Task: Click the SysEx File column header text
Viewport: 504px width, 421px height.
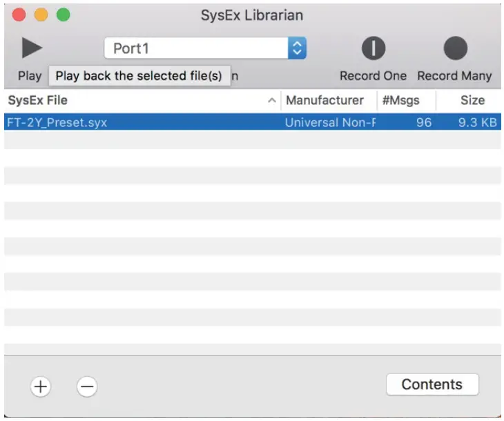Action: click(x=38, y=101)
